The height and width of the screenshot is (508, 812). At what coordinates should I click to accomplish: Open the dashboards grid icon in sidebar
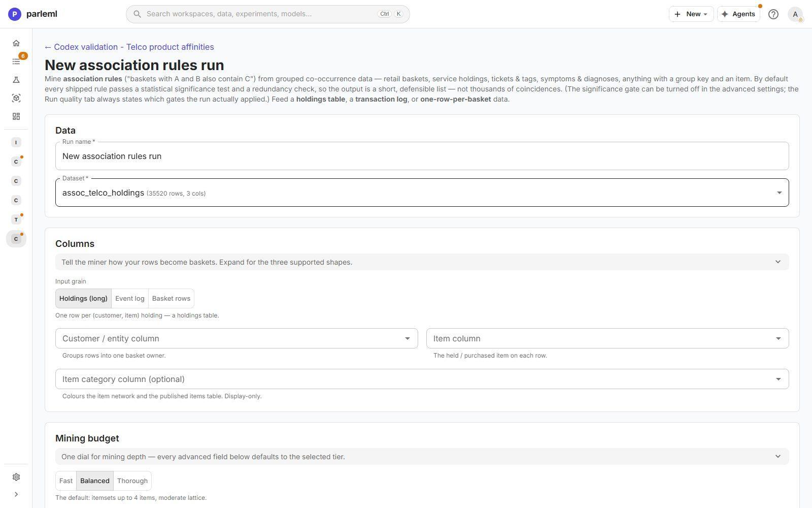16,116
